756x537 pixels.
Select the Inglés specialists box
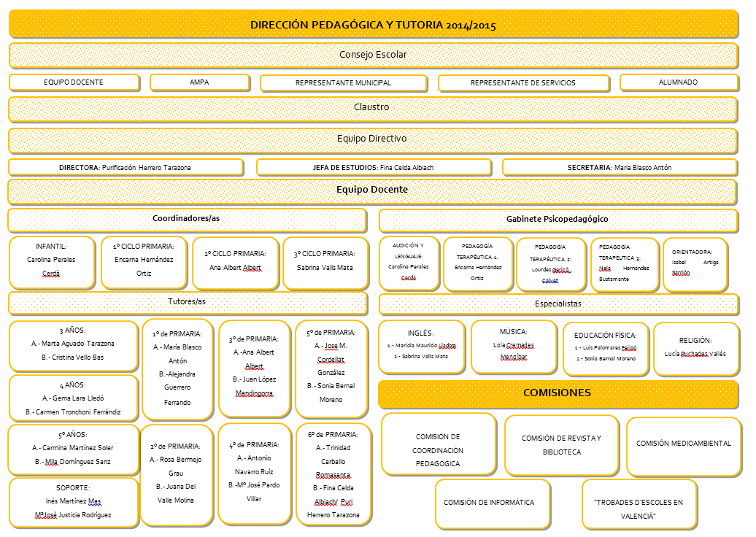(421, 346)
